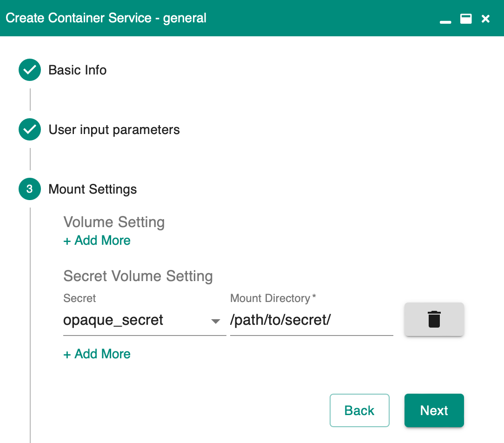
Task: Click the Mount Directory field with /path/to/secret/
Action: [x=312, y=320]
